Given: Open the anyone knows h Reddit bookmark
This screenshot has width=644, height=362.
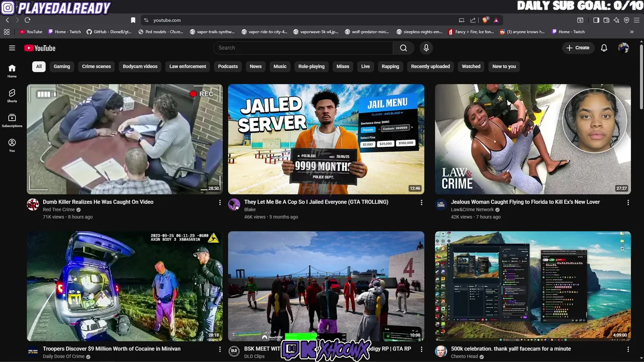Looking at the screenshot, I should point(522,32).
